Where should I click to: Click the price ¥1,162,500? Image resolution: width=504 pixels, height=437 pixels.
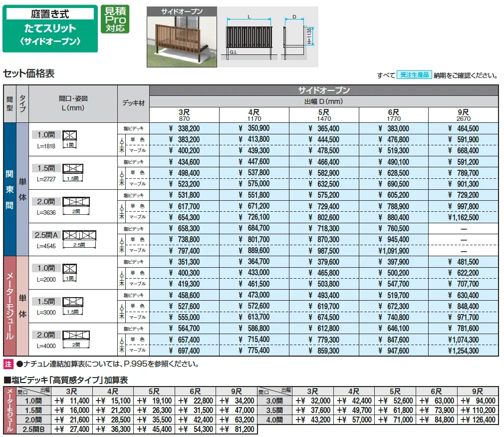point(464,218)
